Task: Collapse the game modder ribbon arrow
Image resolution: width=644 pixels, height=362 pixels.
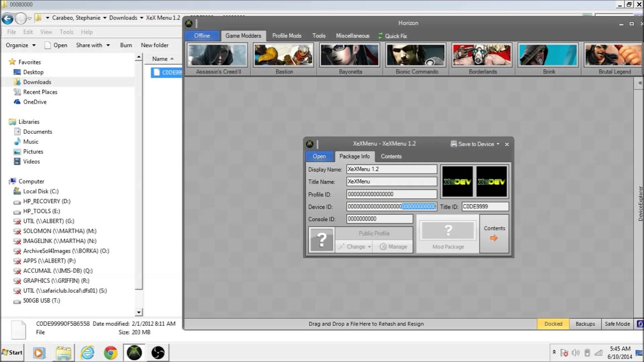Action: click(640, 82)
